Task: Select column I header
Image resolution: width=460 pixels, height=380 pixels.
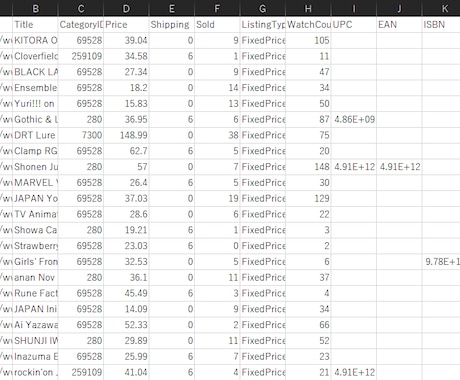Action: pyautogui.click(x=354, y=8)
